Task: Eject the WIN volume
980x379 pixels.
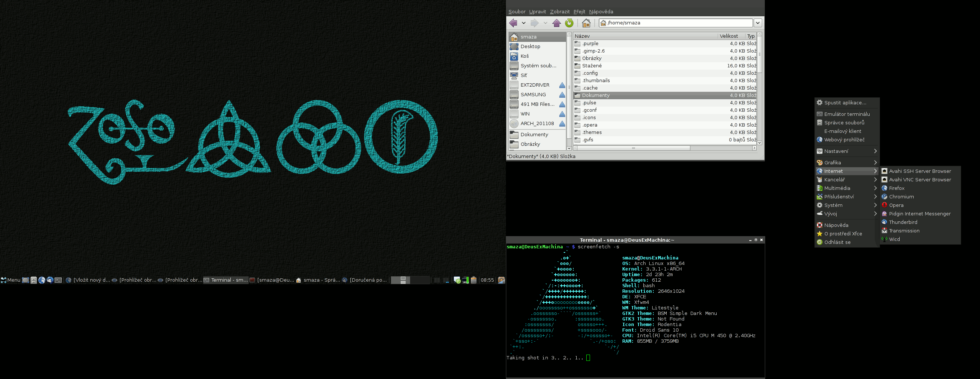Action: (x=562, y=114)
